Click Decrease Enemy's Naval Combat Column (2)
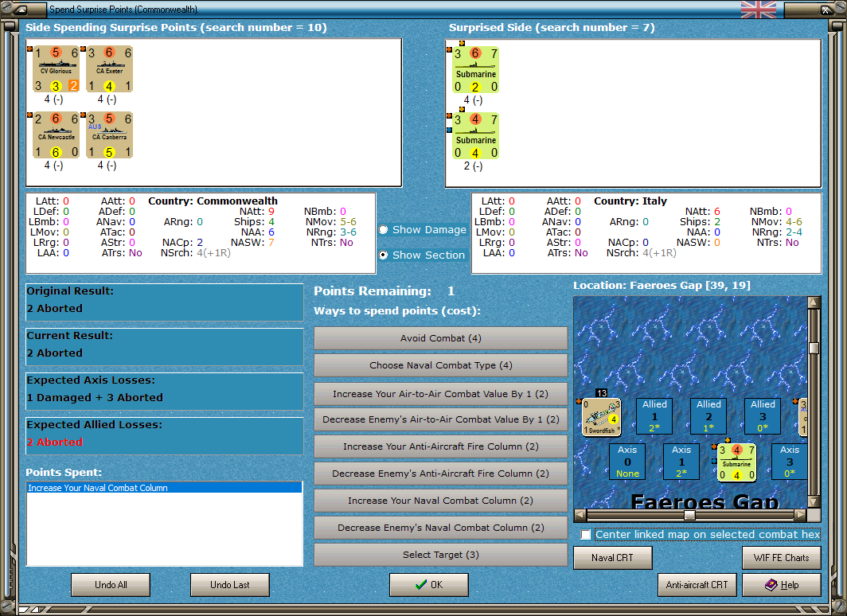 pyautogui.click(x=441, y=528)
